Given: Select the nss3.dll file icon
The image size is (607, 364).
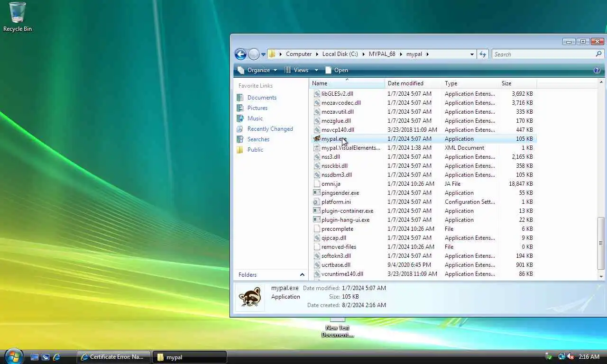Looking at the screenshot, I should (x=317, y=157).
